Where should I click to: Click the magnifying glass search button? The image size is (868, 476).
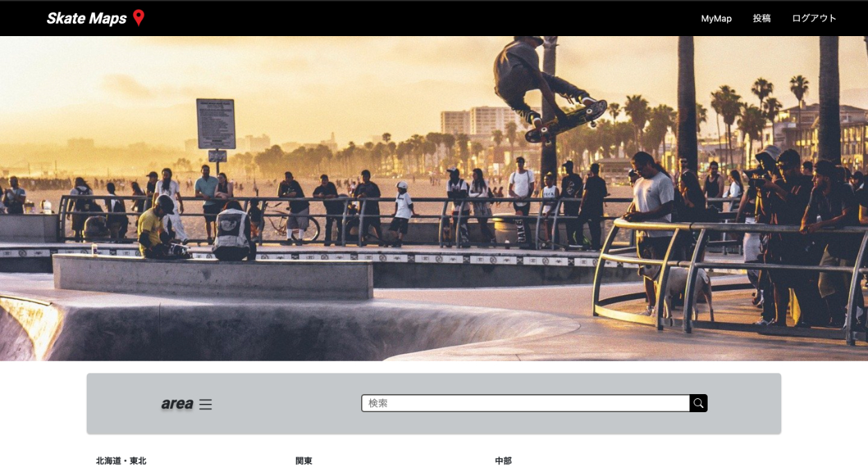click(x=699, y=403)
